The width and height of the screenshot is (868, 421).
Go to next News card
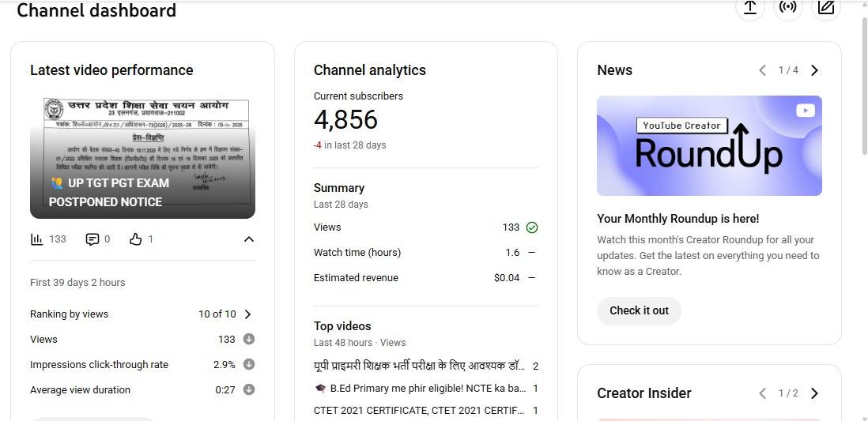815,70
